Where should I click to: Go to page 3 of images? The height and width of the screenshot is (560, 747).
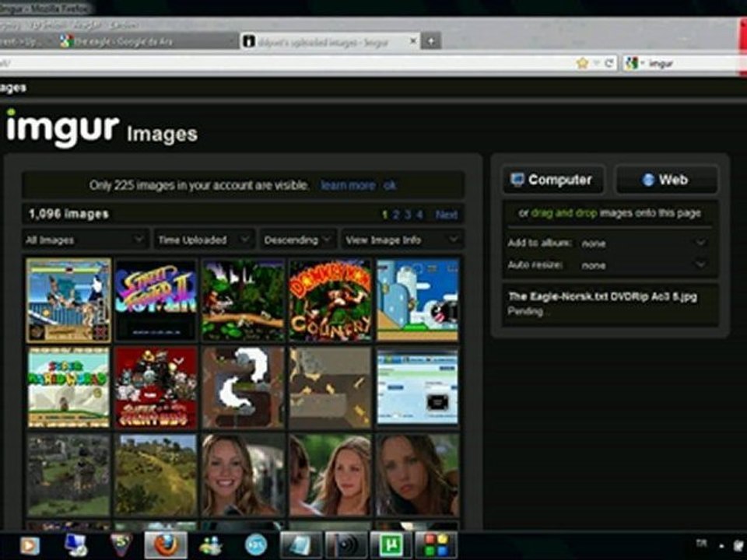pyautogui.click(x=407, y=215)
